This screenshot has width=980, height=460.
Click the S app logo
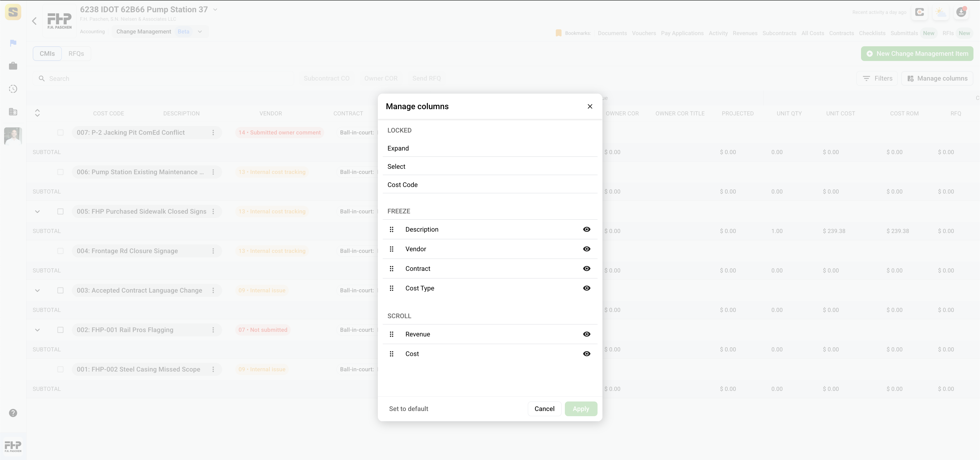(x=13, y=12)
